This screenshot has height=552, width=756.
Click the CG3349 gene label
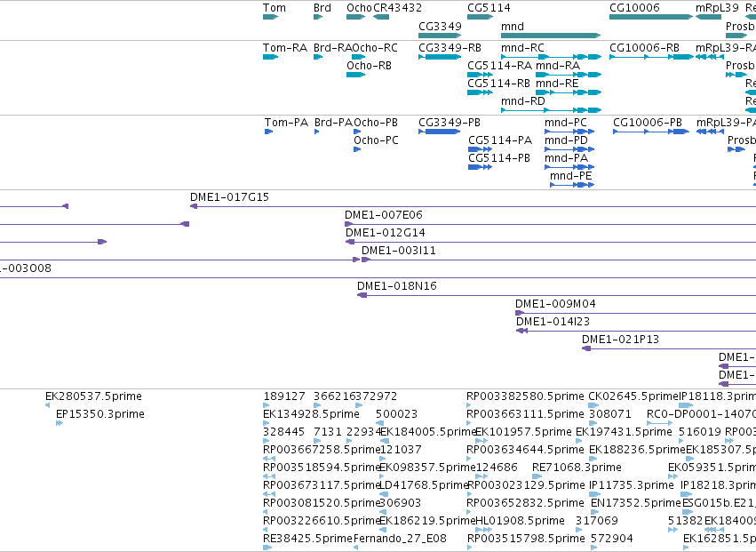(440, 27)
